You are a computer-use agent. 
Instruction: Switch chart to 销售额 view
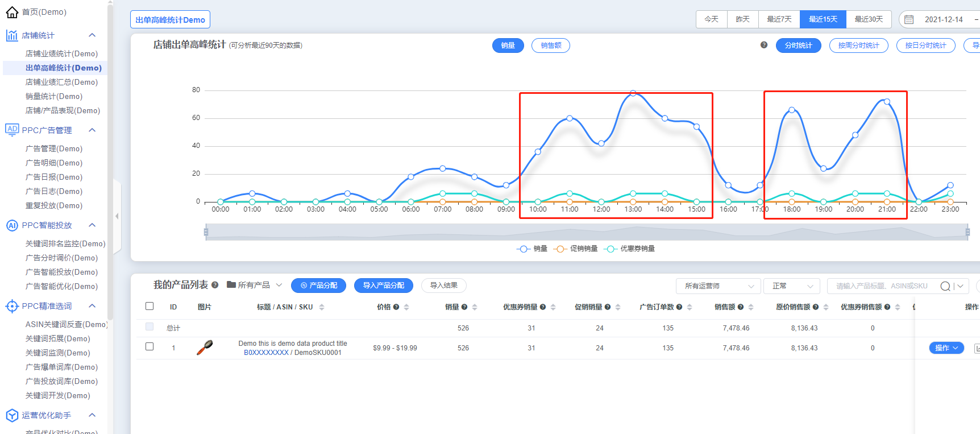550,46
